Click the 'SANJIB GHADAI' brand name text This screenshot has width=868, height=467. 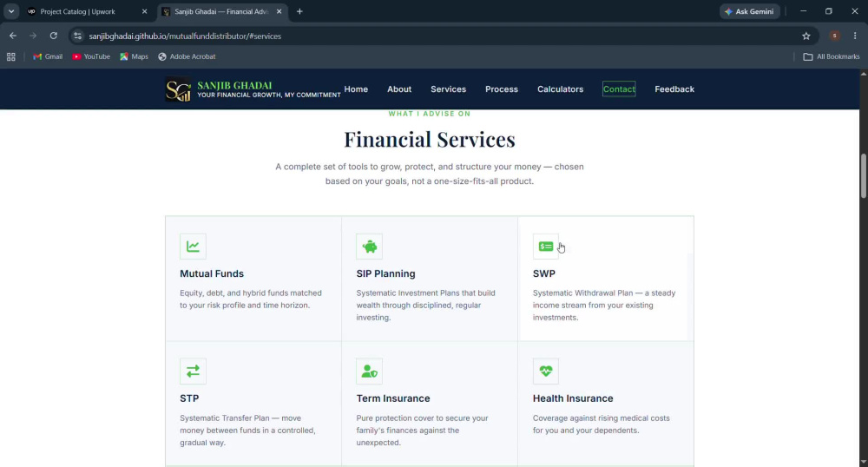[x=234, y=85]
